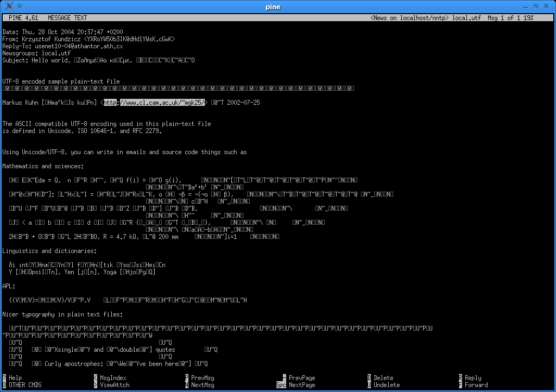Open the X window menu icon
Image resolution: width=556 pixels, height=392 pixels.
click(9, 6)
